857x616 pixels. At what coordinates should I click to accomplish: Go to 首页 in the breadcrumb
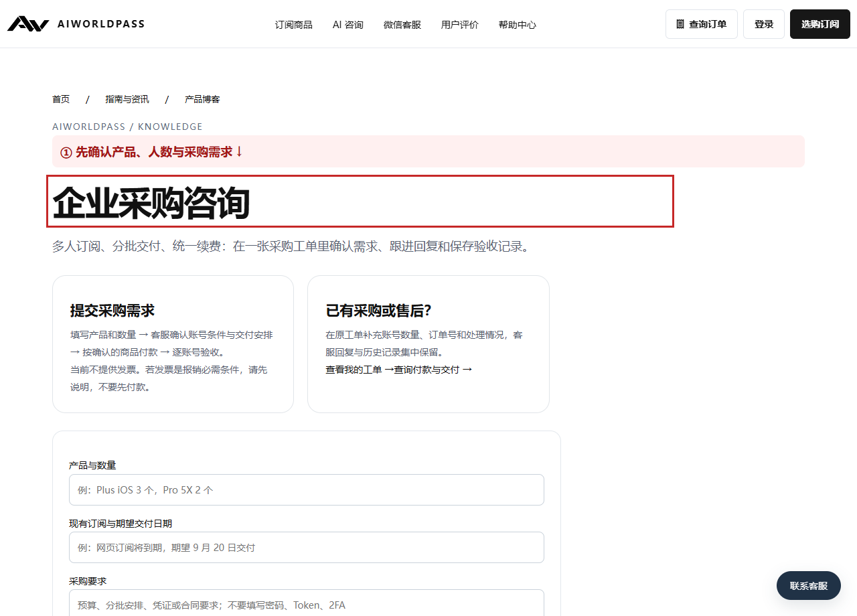[x=61, y=99]
